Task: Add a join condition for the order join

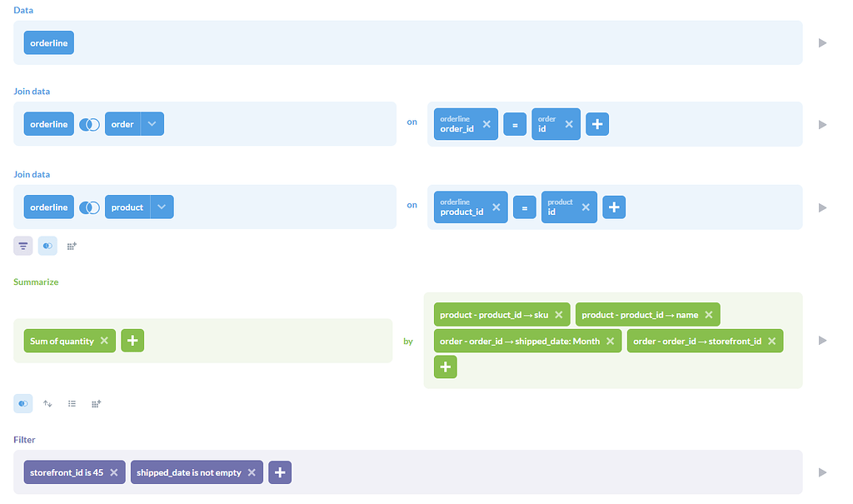Action: pos(597,124)
